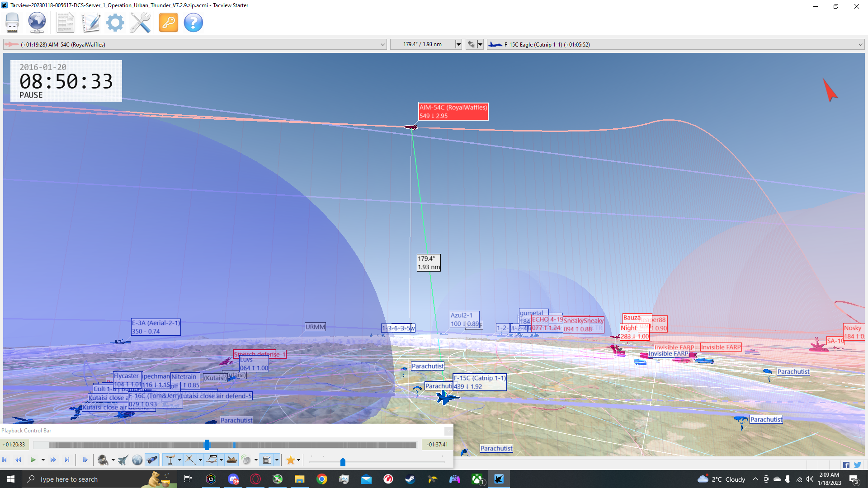Viewport: 868px width, 488px height.
Task: Toggle the 3D view frame icon
Action: click(267, 460)
